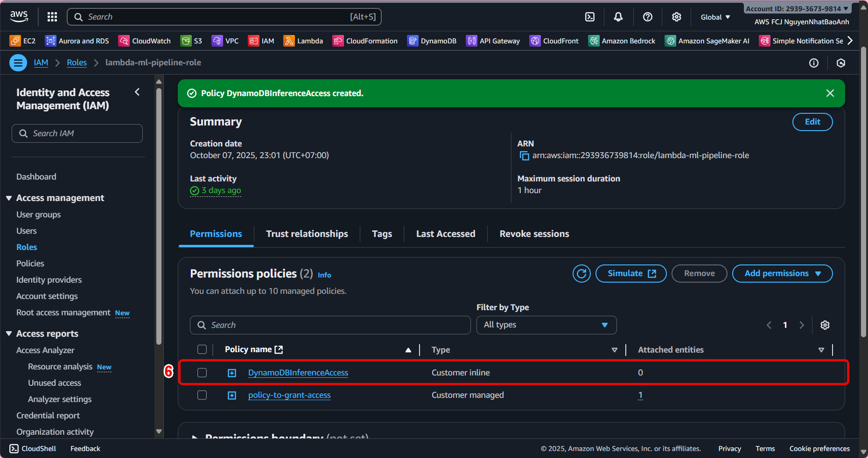
Task: Open the S3 service shortcut
Action: [191, 41]
